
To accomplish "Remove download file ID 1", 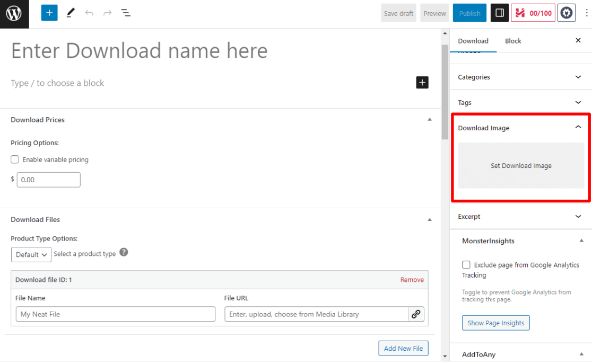I will [x=412, y=279].
